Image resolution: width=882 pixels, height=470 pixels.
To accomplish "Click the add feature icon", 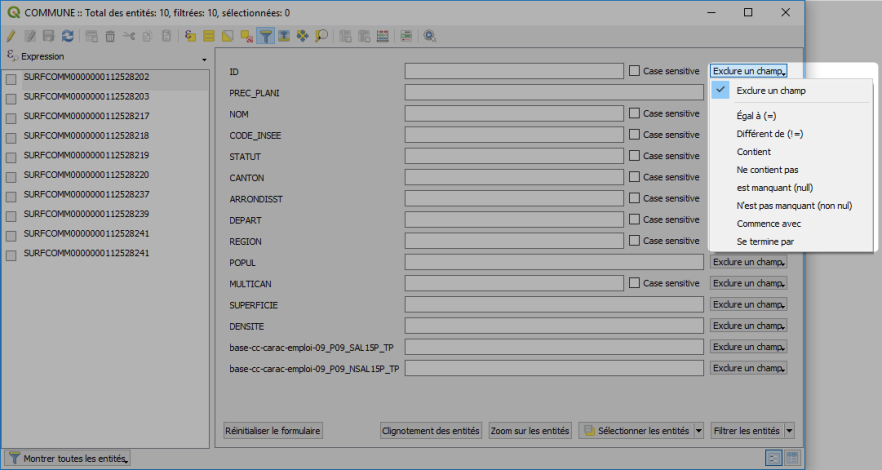I will pos(92,37).
